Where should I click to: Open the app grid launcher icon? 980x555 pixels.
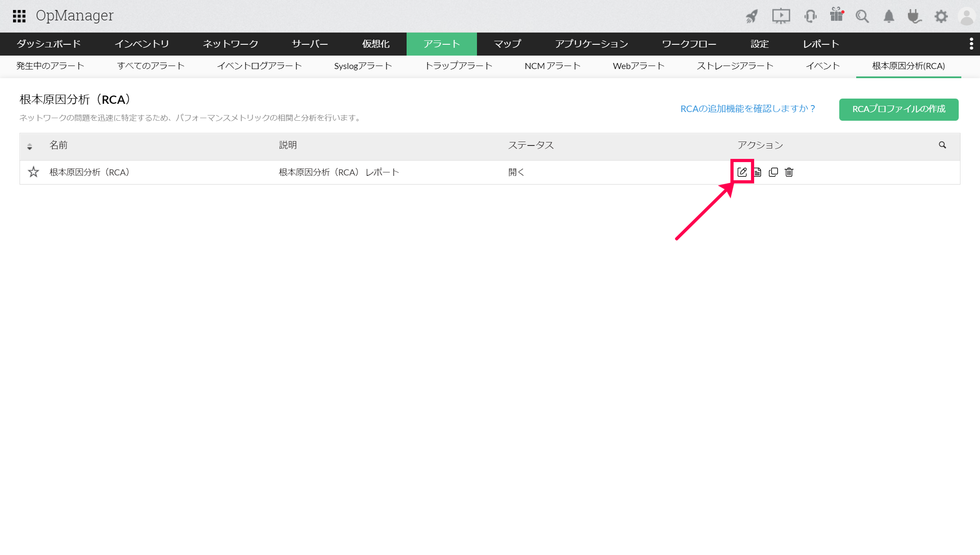[19, 16]
